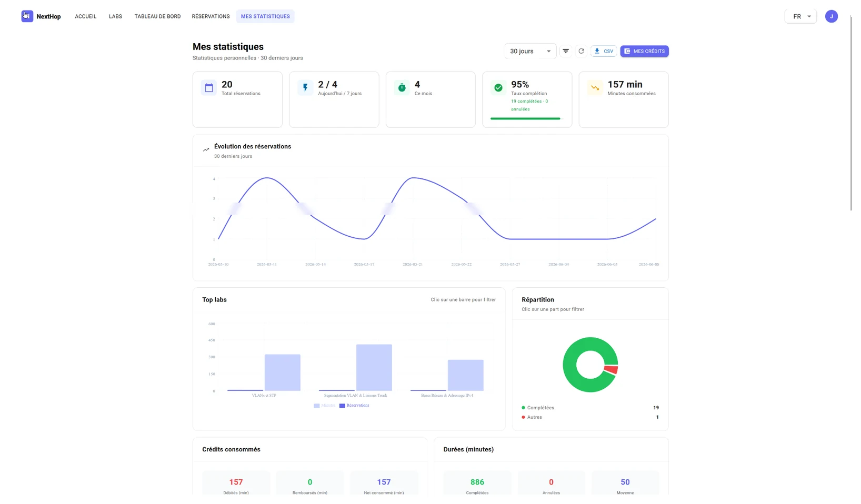Open the Mes crédits button
The width and height of the screenshot is (861, 504).
pos(645,51)
